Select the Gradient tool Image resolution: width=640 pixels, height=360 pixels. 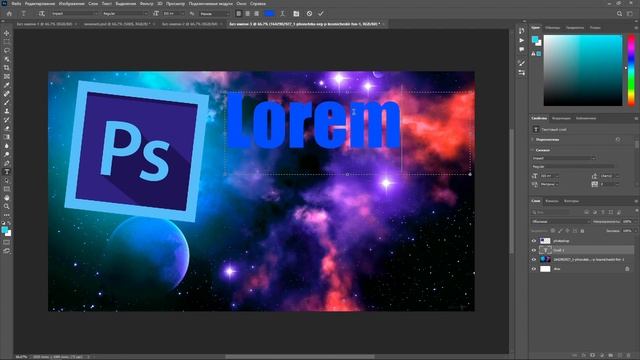coord(7,137)
